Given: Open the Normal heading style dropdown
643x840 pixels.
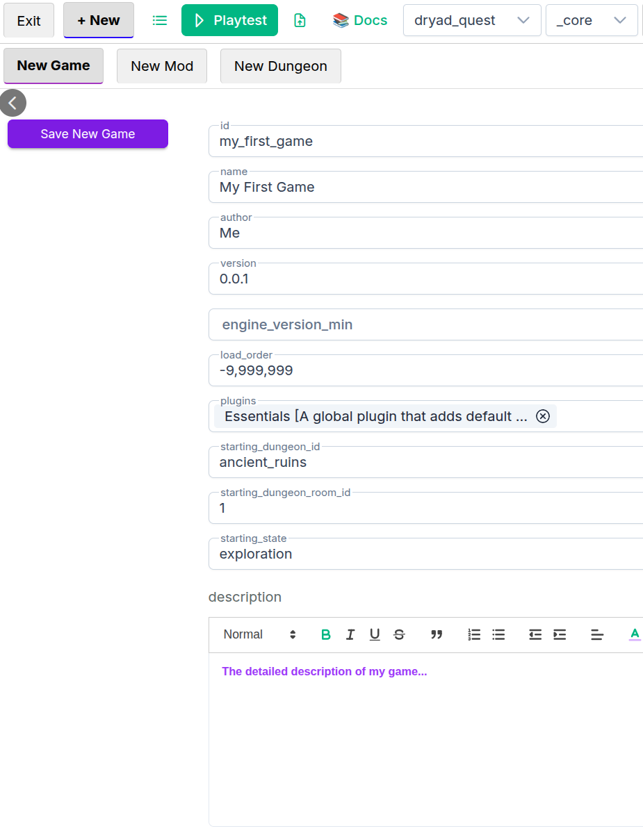Looking at the screenshot, I should 260,634.
